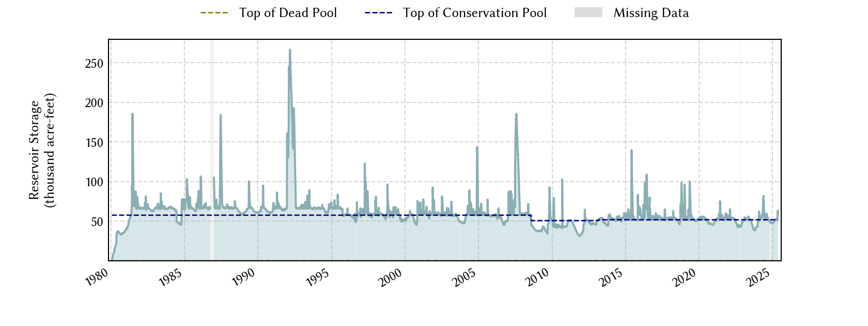Image resolution: width=868 pixels, height=326 pixels.
Task: Click the 100 y-axis tick label
Action: coord(95,182)
